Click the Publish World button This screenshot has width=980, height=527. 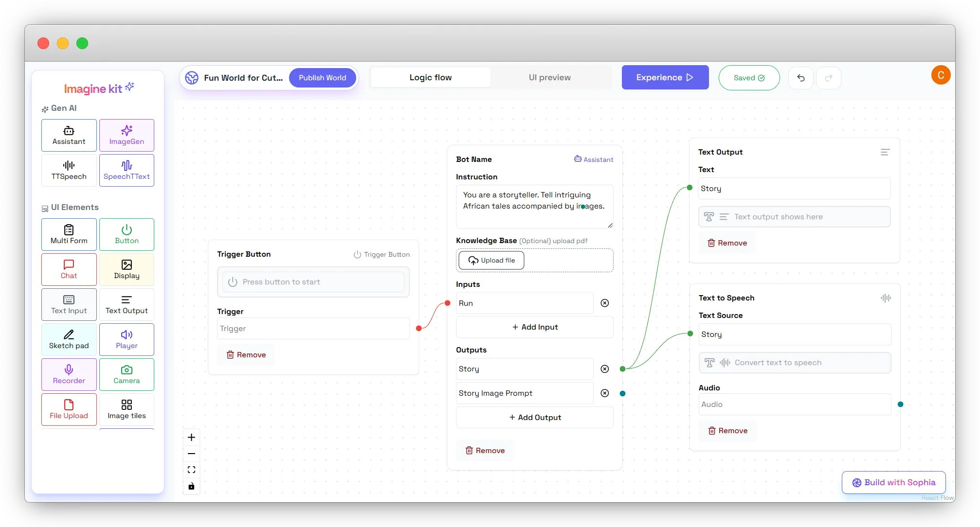322,78
